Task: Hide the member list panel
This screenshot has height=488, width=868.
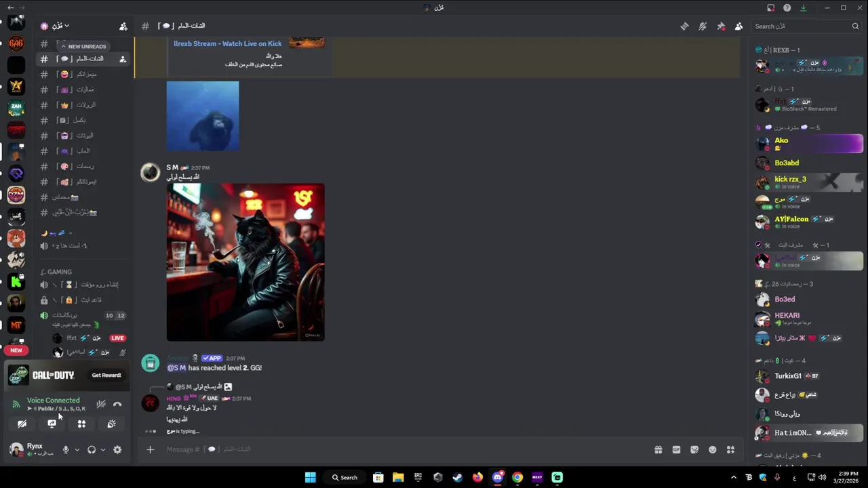Action: click(738, 26)
